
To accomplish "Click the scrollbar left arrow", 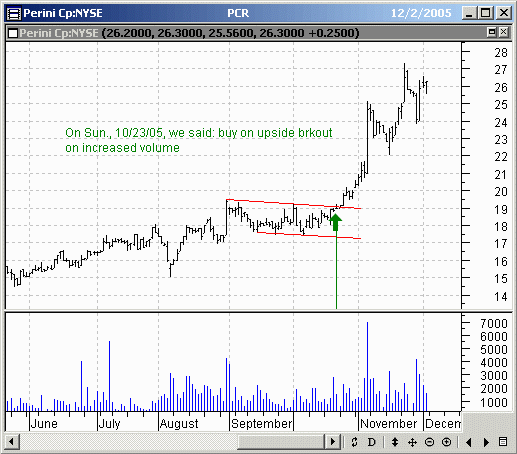I will (x=12, y=442).
